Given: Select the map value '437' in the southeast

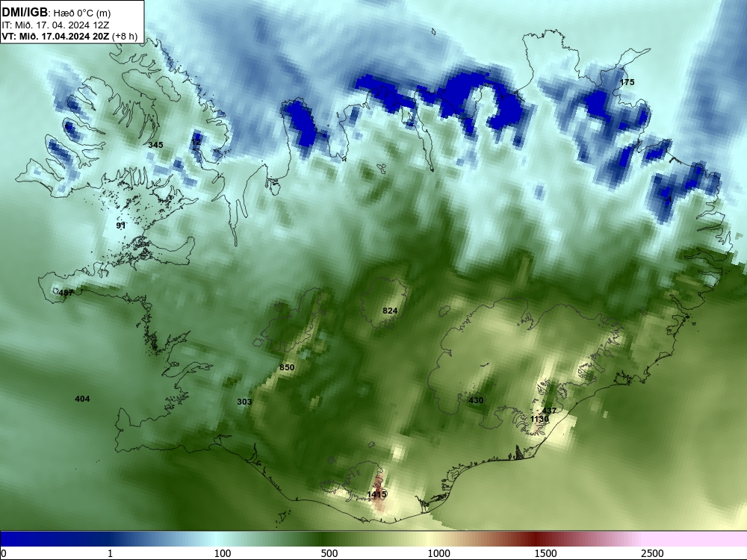Looking at the screenshot, I should click(x=549, y=411).
